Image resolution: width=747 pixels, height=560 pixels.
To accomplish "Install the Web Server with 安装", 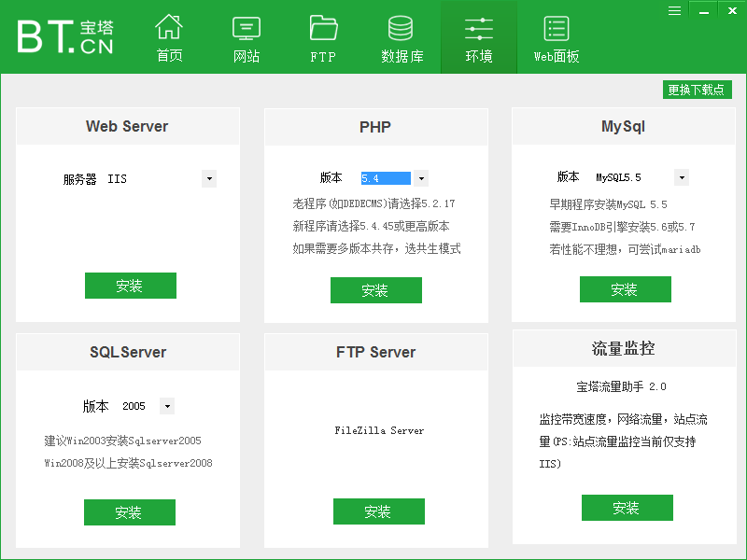I will 130,286.
